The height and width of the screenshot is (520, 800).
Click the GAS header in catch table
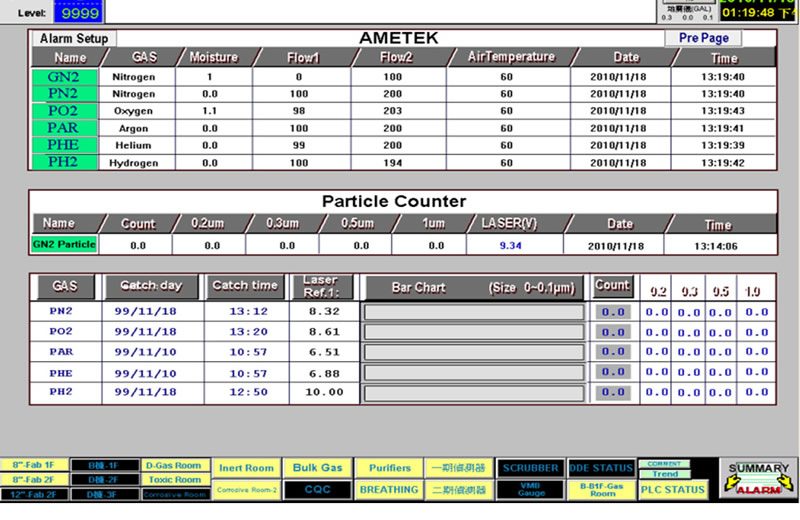click(65, 286)
